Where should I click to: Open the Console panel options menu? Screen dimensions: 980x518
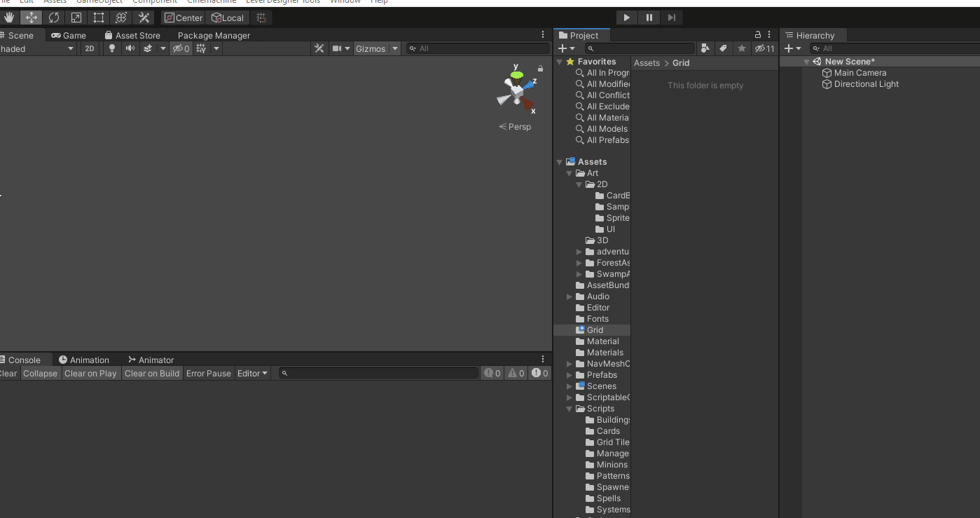[543, 359]
